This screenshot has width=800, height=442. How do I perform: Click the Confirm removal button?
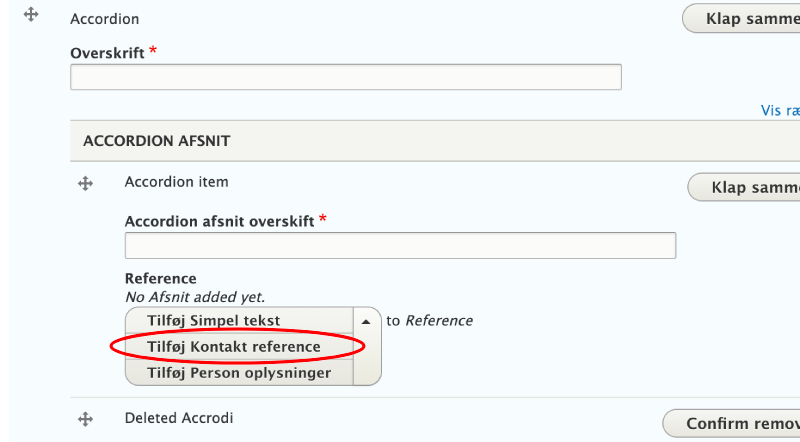(733, 424)
